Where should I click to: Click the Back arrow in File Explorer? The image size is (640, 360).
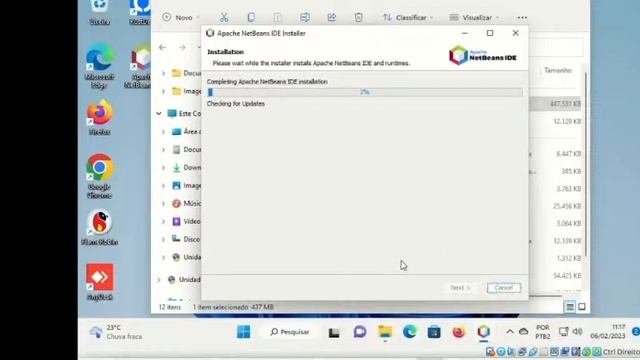point(162,48)
